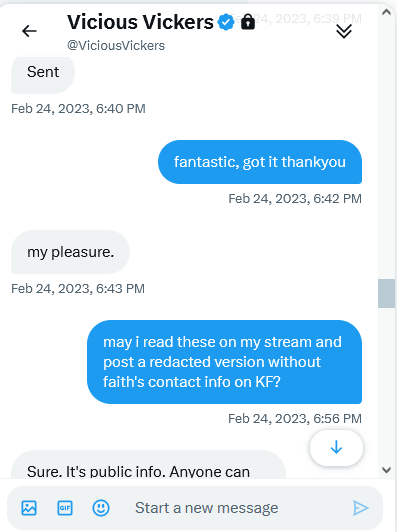
Task: Open the GIF picker icon
Action: [65, 508]
